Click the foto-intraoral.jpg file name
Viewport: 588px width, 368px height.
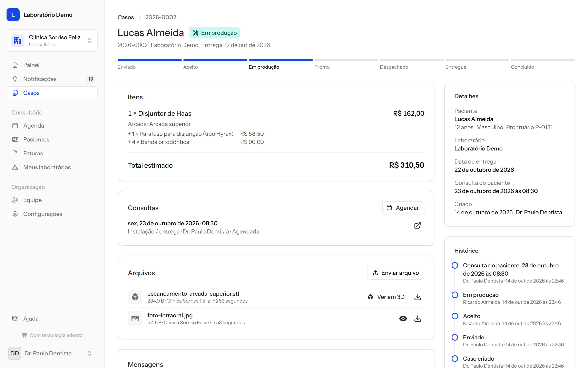[170, 315]
